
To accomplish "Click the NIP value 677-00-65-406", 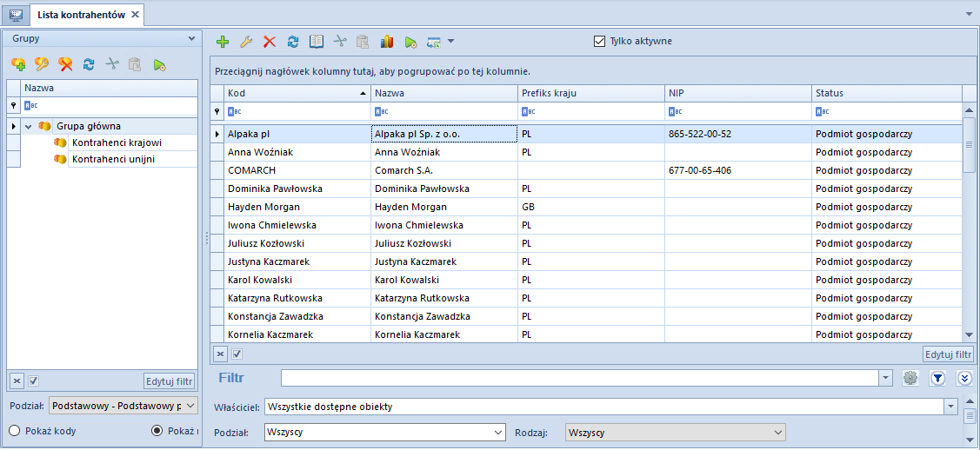I will click(x=700, y=169).
